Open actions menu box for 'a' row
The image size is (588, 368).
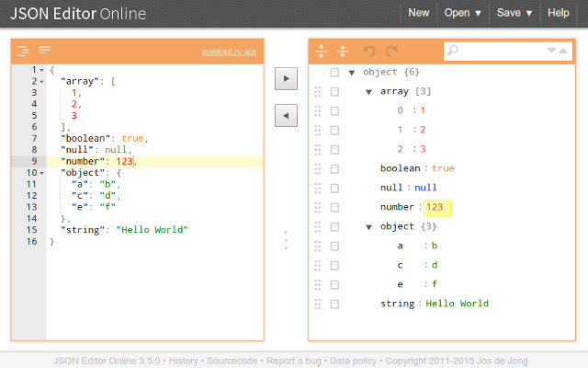(334, 246)
